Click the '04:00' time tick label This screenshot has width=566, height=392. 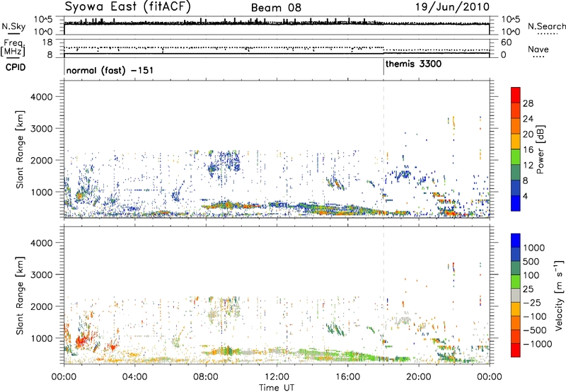coord(134,377)
